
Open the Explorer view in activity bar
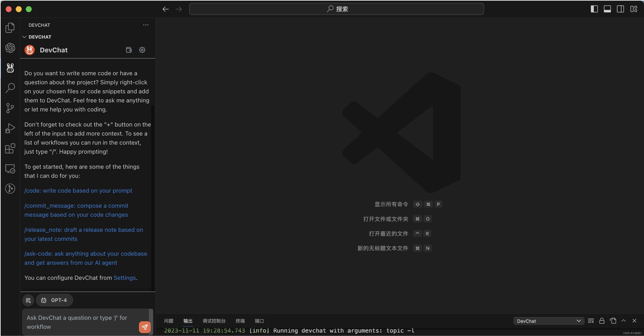pos(10,27)
